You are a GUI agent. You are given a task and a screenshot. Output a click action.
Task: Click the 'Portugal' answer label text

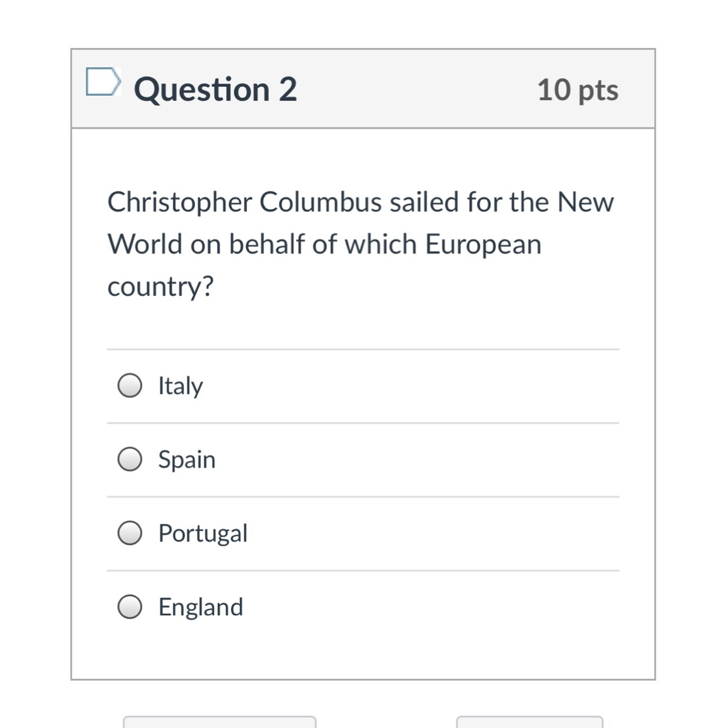point(203,534)
